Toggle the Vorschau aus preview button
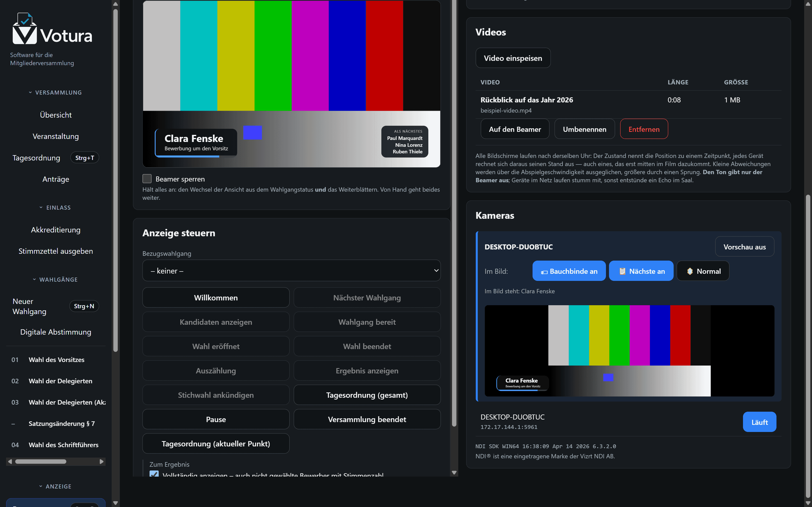The height and width of the screenshot is (507, 812). point(744,247)
